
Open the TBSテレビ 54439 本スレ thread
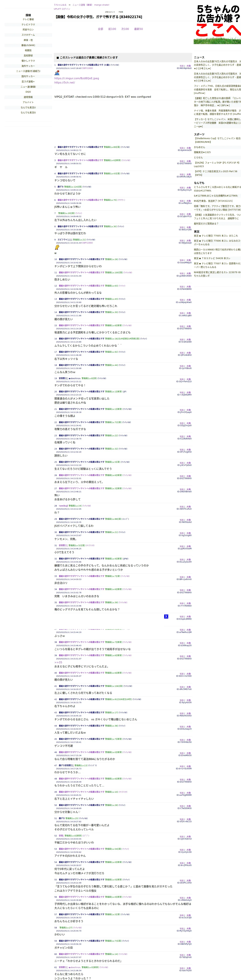pyautogui.click(x=212, y=258)
